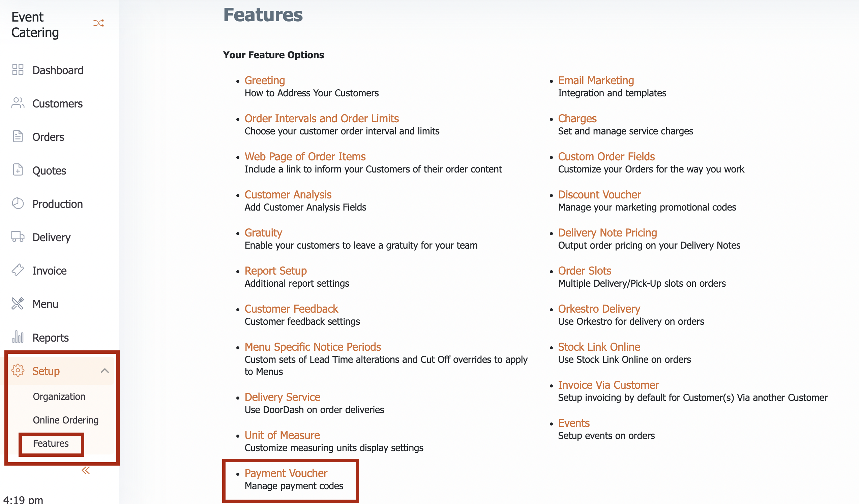The image size is (859, 504).
Task: Click the Customers people icon
Action: (18, 103)
